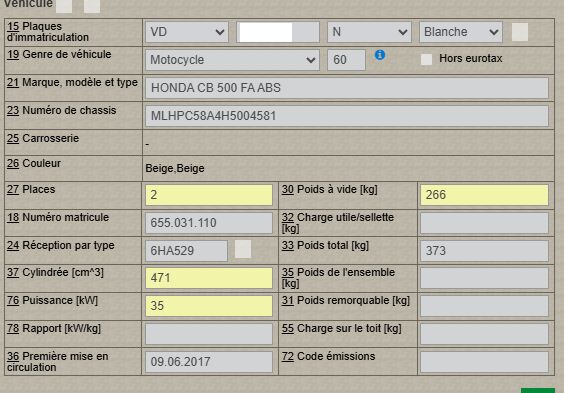564x393 pixels.
Task: Click the label 33 Poids total [kg]
Action: pos(325,246)
